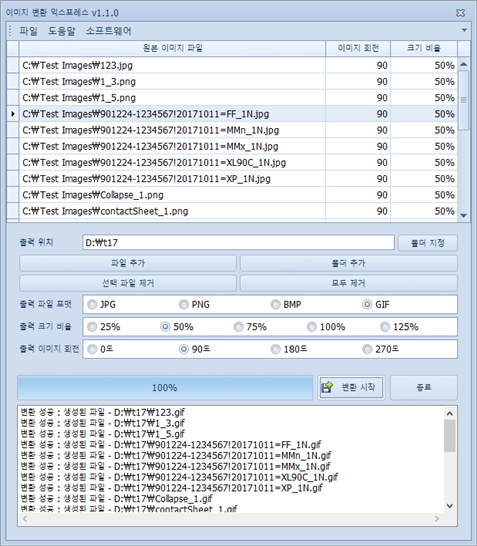
Task: Click log line for XL90C_1N.gif
Action: click(179, 477)
